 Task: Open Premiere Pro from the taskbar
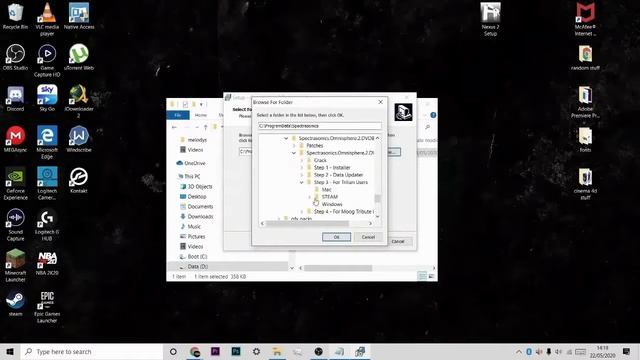(216, 351)
